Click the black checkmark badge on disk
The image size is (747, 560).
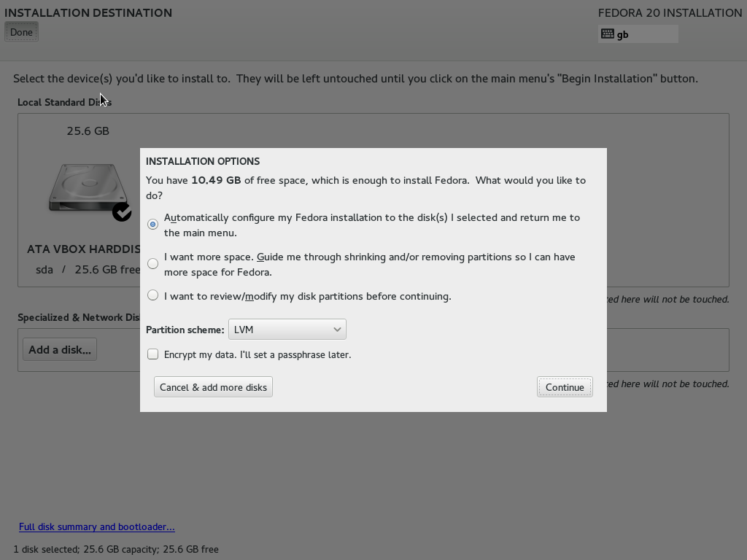tap(122, 212)
